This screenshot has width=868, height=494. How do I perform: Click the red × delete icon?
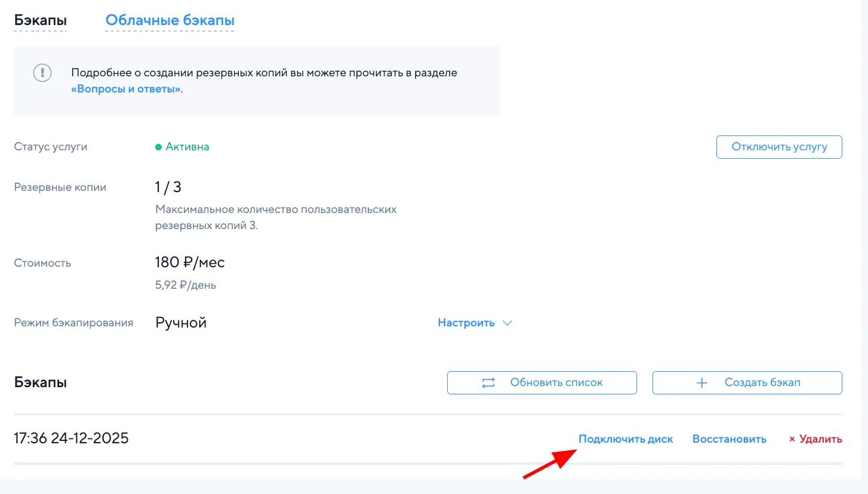coord(792,439)
